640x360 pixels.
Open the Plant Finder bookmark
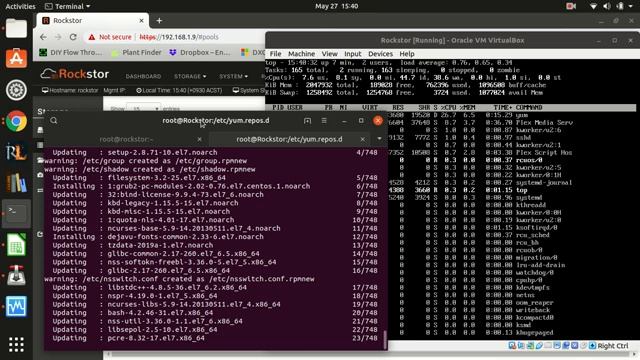136,53
